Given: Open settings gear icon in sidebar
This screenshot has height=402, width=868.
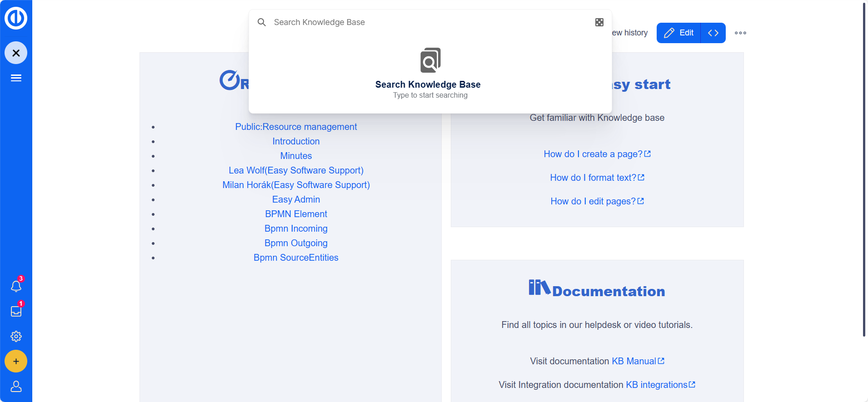Looking at the screenshot, I should pyautogui.click(x=16, y=336).
